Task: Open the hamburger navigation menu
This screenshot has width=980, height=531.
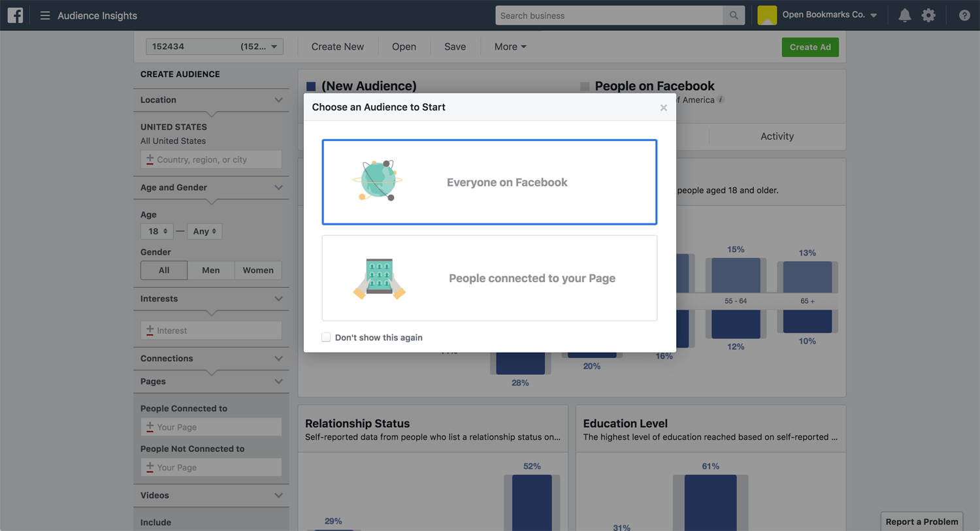Action: point(44,15)
